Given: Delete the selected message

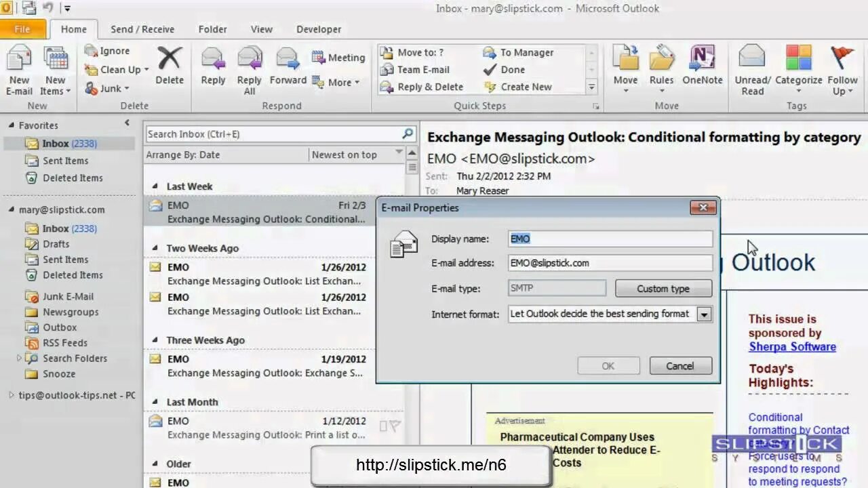Looking at the screenshot, I should click(x=170, y=66).
